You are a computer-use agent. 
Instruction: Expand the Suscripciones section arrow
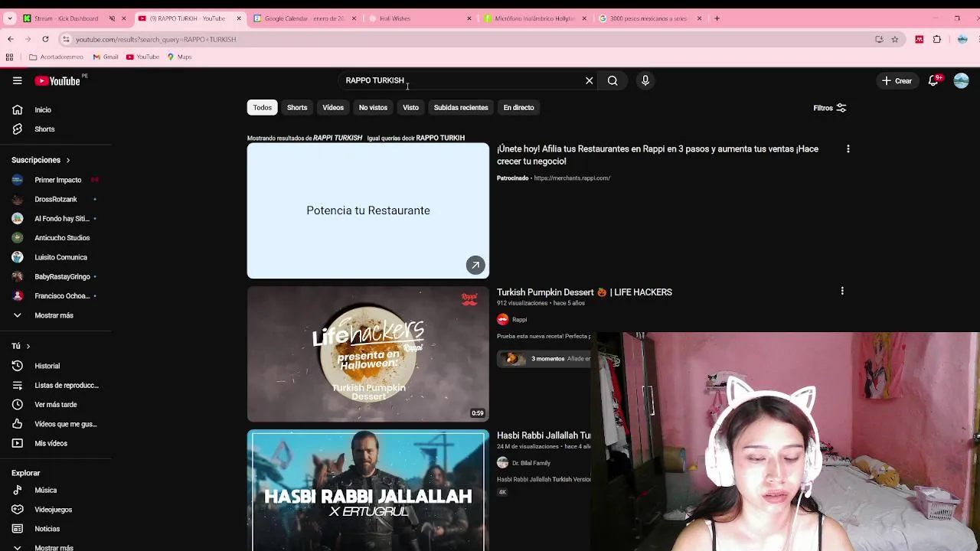click(67, 161)
